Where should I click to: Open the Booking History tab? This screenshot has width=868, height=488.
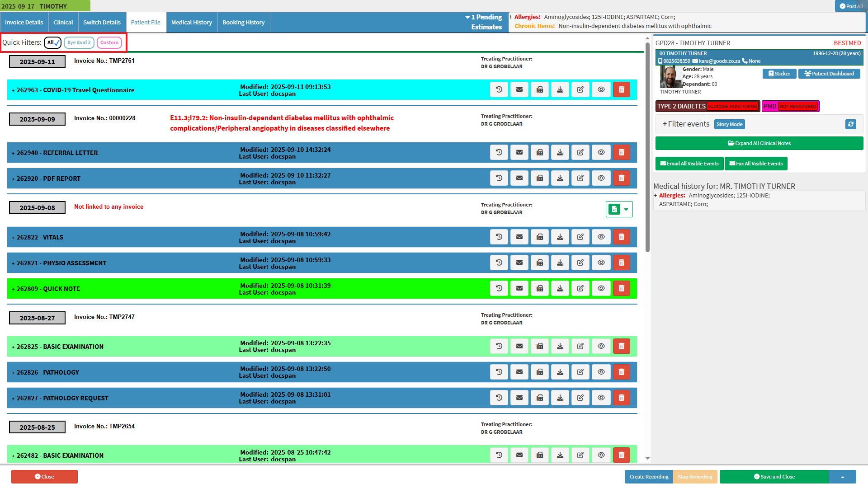click(243, 22)
